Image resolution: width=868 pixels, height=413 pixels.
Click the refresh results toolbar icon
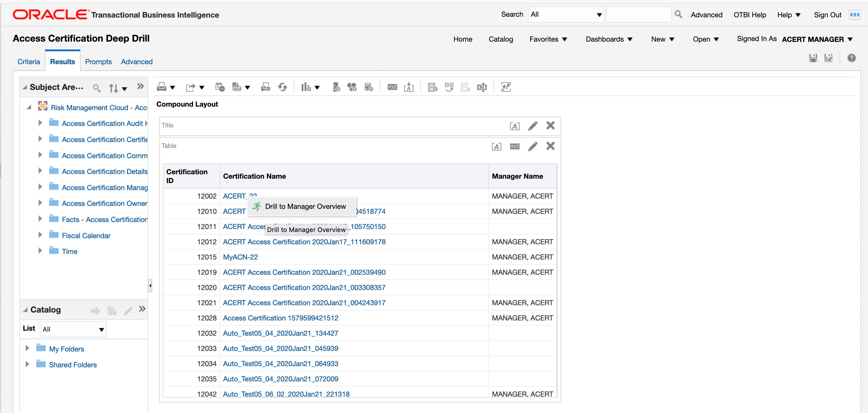pyautogui.click(x=282, y=87)
